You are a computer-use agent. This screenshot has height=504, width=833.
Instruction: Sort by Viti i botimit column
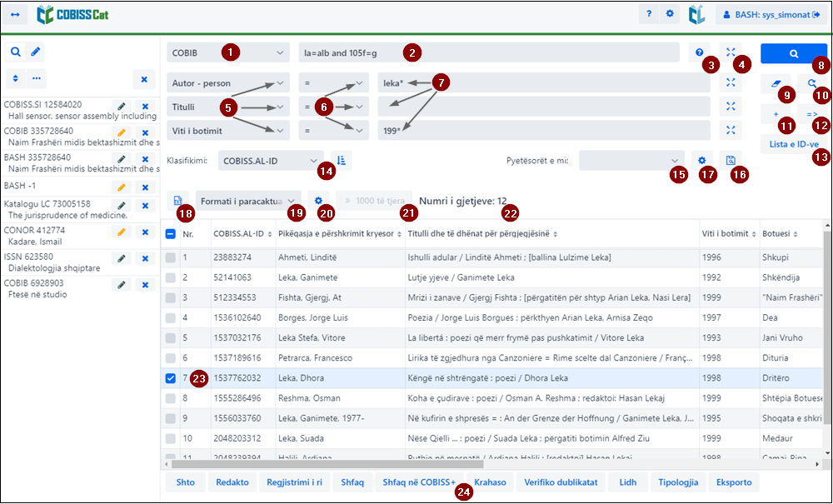(x=730, y=234)
